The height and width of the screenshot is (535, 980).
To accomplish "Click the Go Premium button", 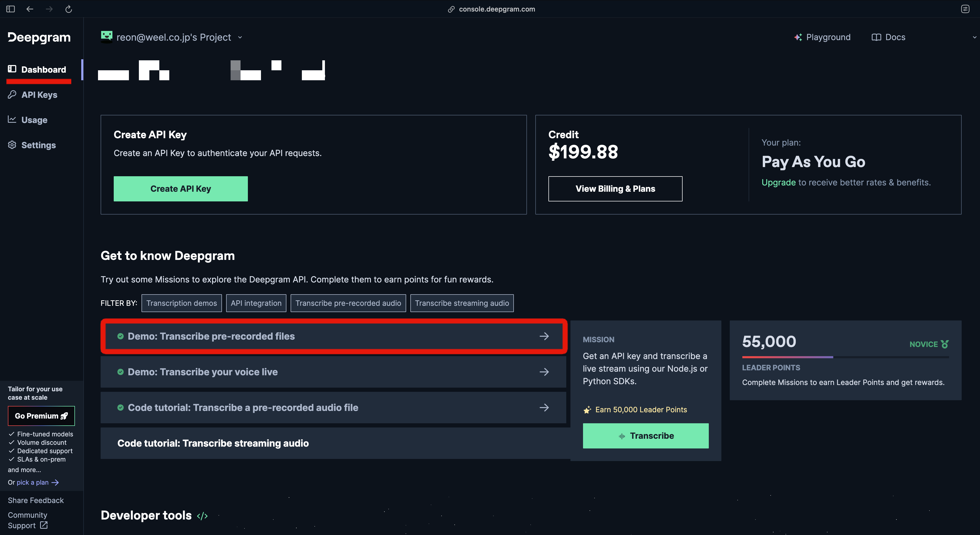I will click(x=41, y=416).
